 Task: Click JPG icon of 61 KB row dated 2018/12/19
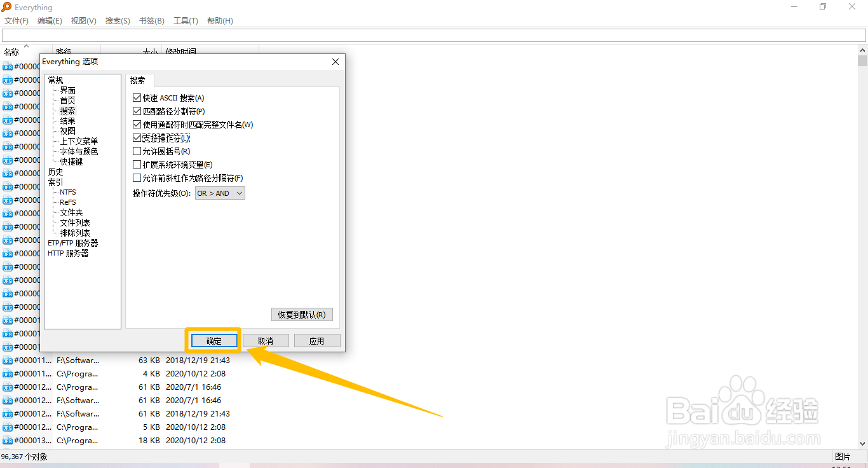[x=7, y=414]
